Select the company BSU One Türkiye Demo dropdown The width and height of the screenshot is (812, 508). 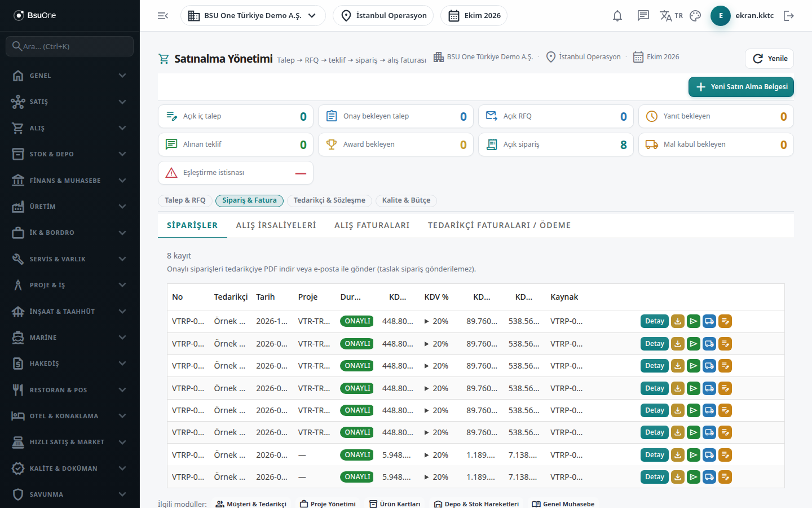(253, 16)
